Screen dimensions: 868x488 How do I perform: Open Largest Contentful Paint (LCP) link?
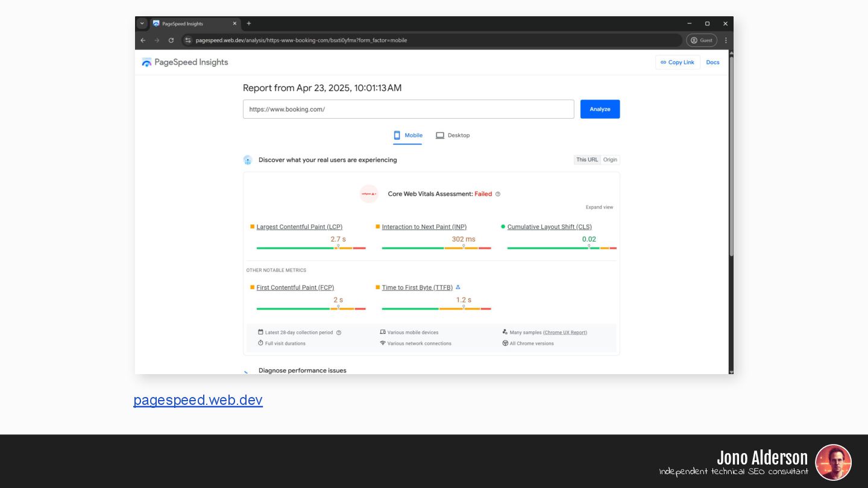(300, 227)
